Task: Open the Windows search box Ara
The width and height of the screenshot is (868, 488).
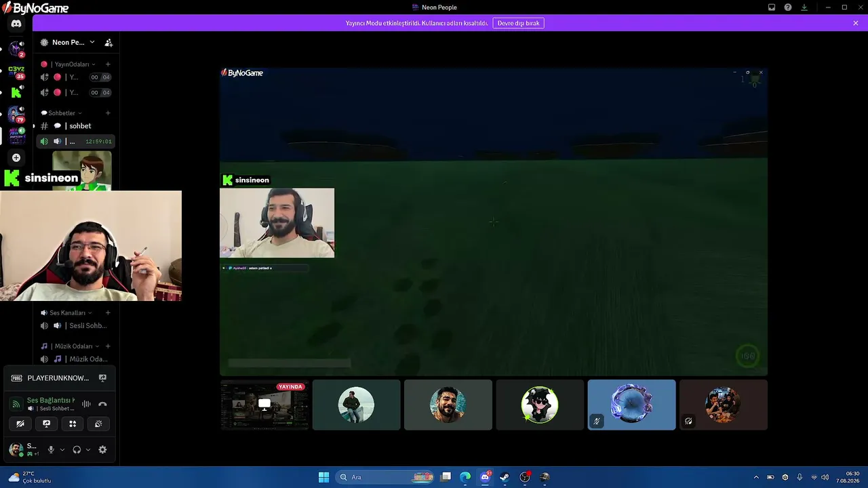Action: point(384,477)
